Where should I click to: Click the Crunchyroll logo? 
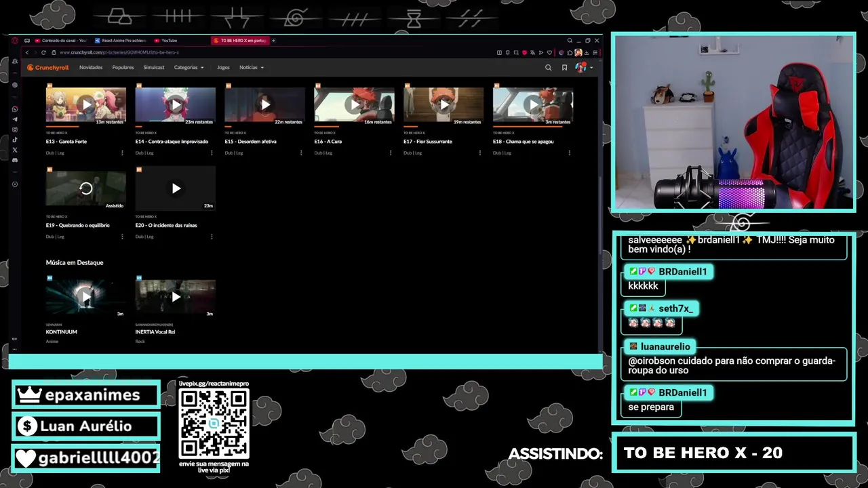coord(48,68)
